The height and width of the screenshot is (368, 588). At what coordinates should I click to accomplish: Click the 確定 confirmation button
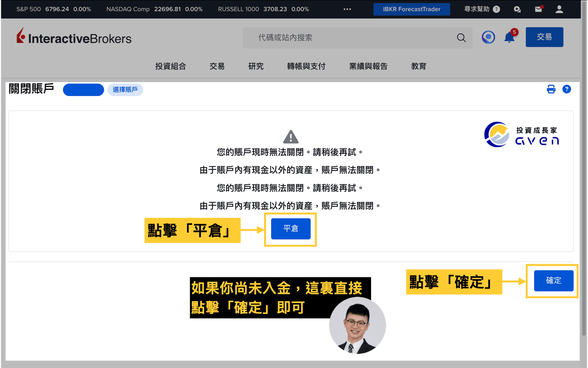click(x=553, y=280)
